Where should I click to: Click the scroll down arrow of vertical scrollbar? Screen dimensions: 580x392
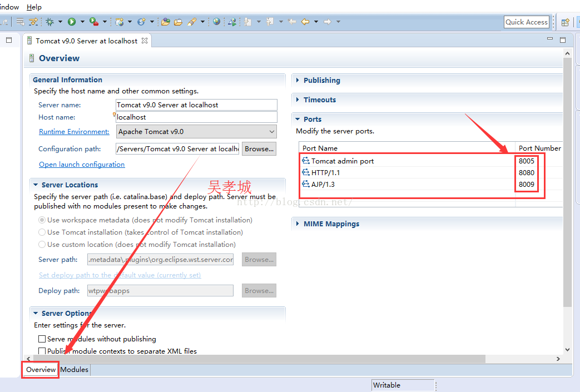click(567, 350)
